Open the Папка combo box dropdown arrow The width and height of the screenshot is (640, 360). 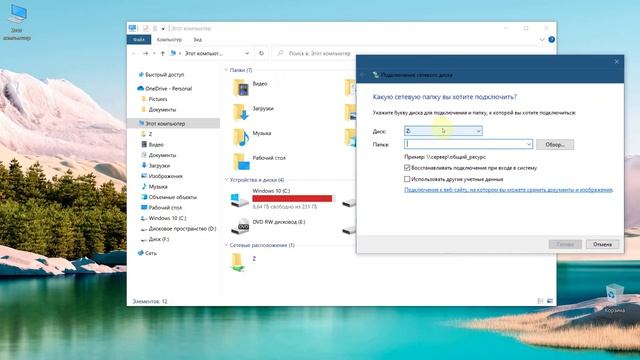[x=529, y=144]
